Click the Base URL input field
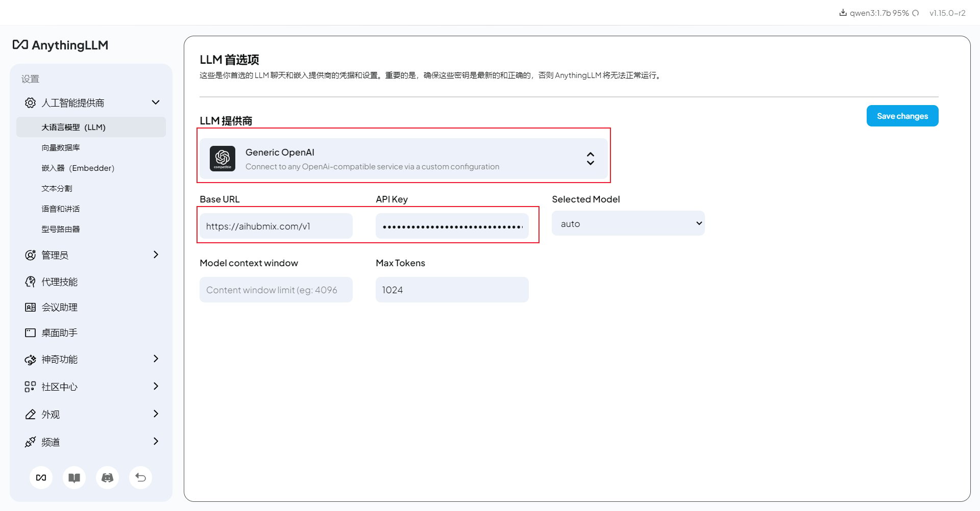This screenshot has height=511, width=980. [276, 226]
